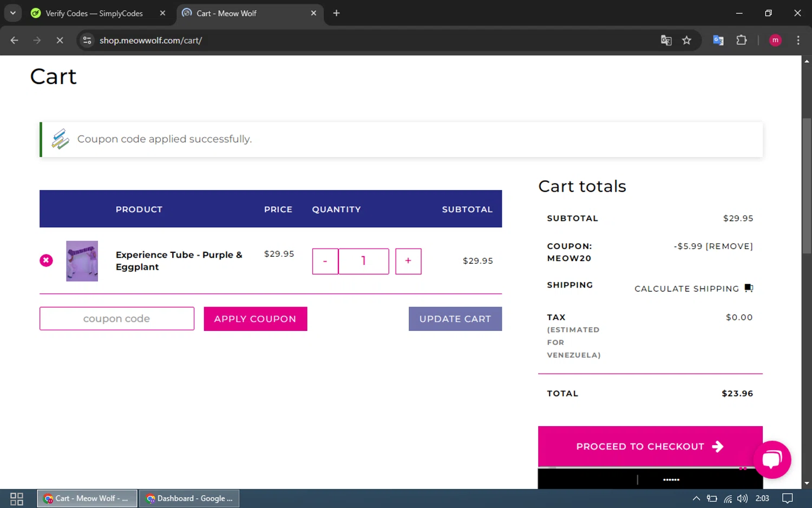Apply the coupon with APPLY COUPON button
This screenshot has width=812, height=508.
pos(256,319)
